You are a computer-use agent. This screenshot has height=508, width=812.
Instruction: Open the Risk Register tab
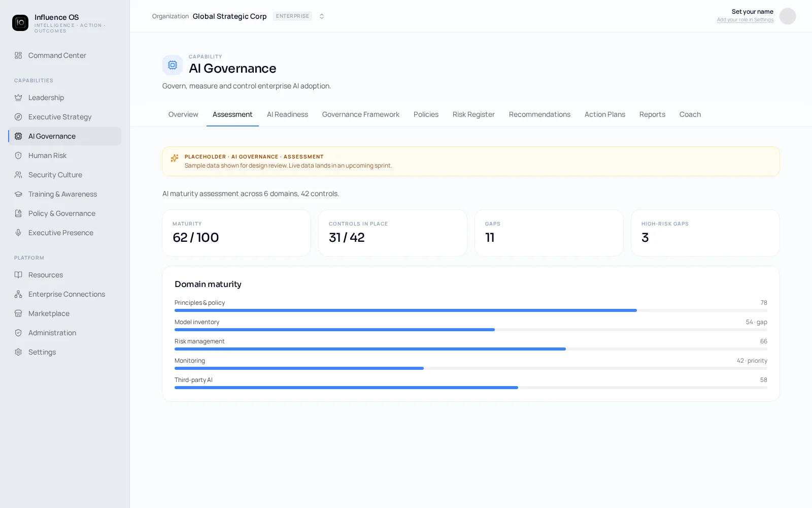tap(473, 114)
